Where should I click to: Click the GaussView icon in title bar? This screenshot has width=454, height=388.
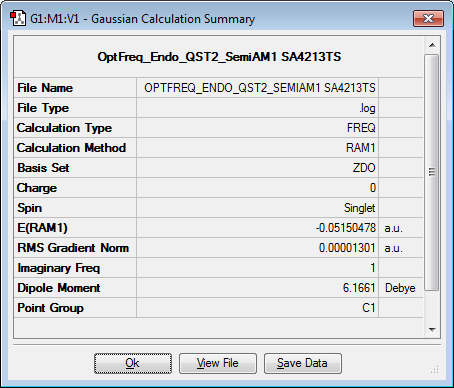pos(18,18)
